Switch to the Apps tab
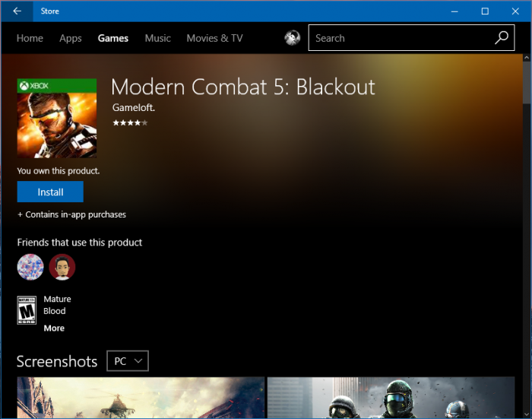 [x=71, y=38]
